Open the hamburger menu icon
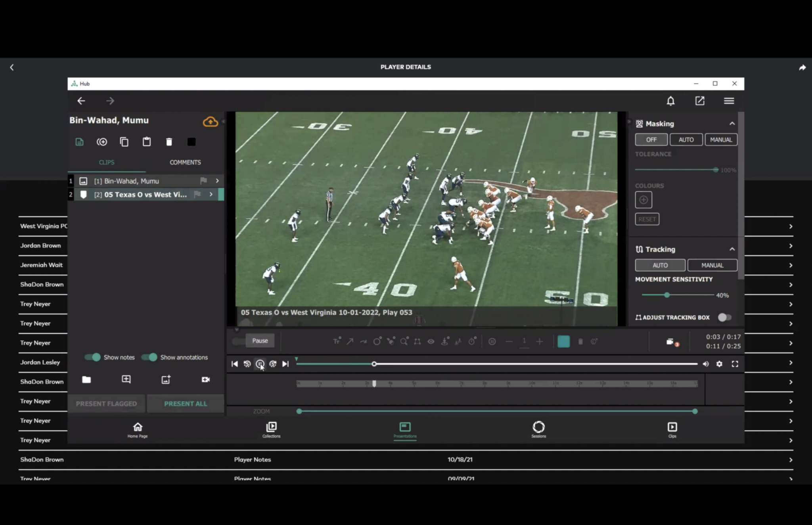The image size is (812, 525). pos(729,101)
